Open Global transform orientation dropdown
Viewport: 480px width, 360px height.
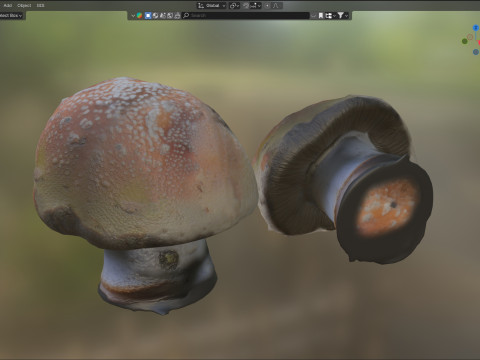point(212,5)
